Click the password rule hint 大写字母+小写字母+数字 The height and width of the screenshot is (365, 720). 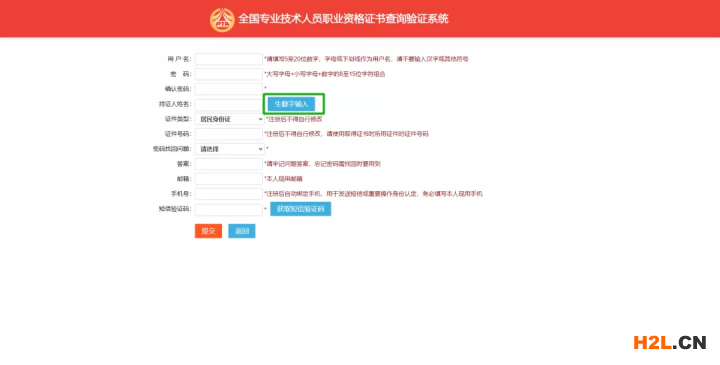[325, 74]
